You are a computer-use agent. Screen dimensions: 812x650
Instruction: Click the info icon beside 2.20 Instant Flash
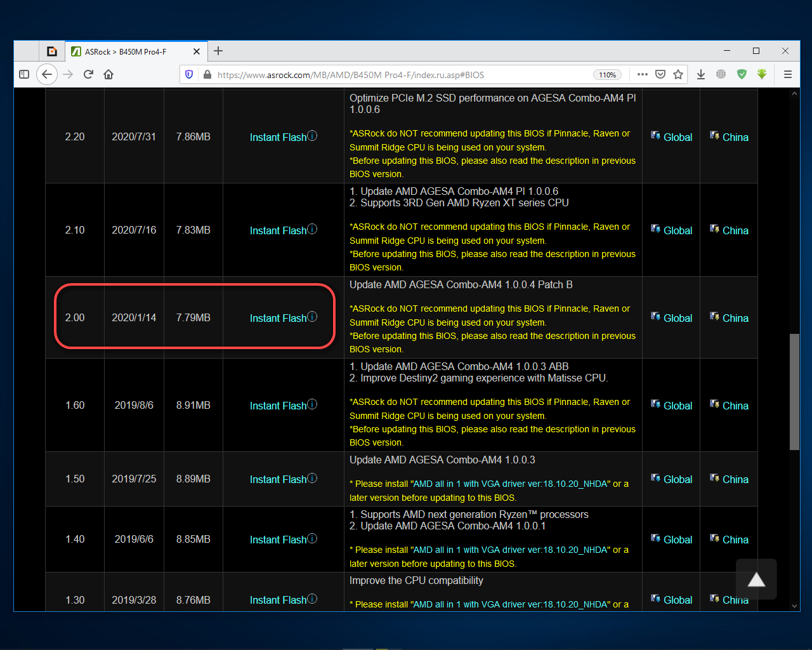(x=312, y=136)
